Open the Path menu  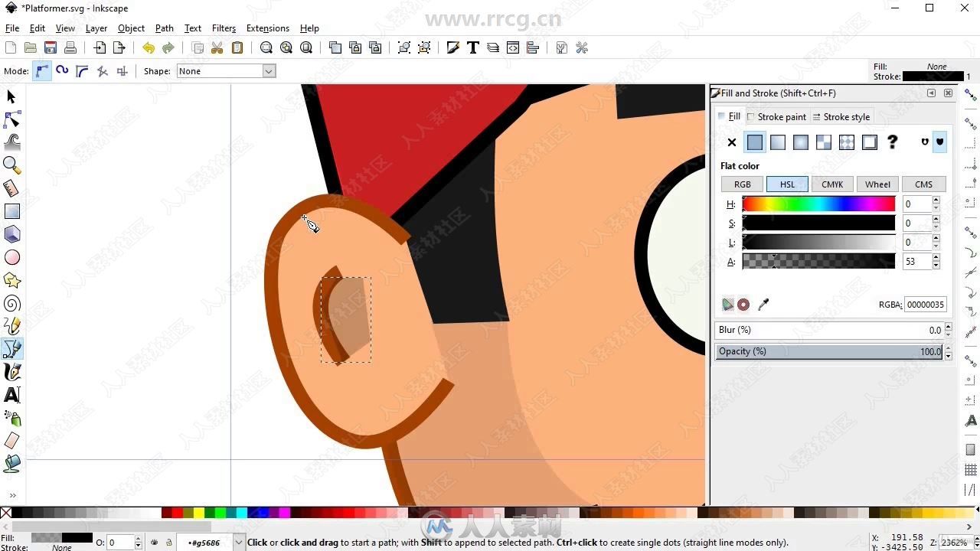(165, 28)
